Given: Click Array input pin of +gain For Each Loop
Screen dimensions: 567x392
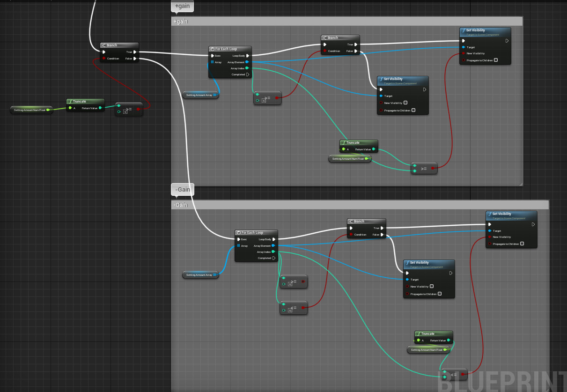Looking at the screenshot, I should [x=212, y=62].
